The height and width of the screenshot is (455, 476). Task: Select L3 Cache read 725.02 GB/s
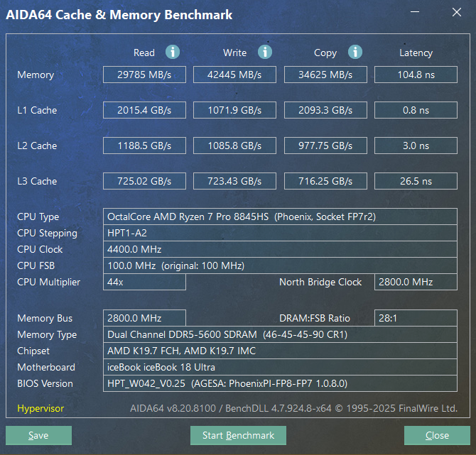pyautogui.click(x=144, y=181)
